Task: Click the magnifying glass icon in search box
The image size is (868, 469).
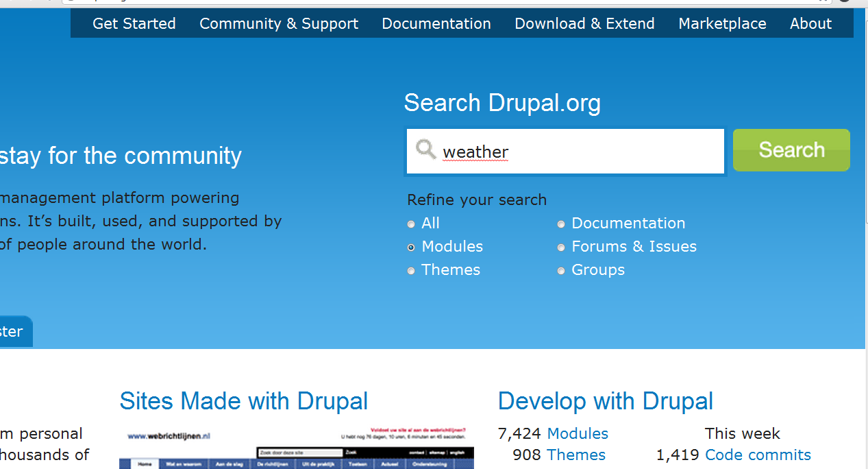Action: [425, 149]
